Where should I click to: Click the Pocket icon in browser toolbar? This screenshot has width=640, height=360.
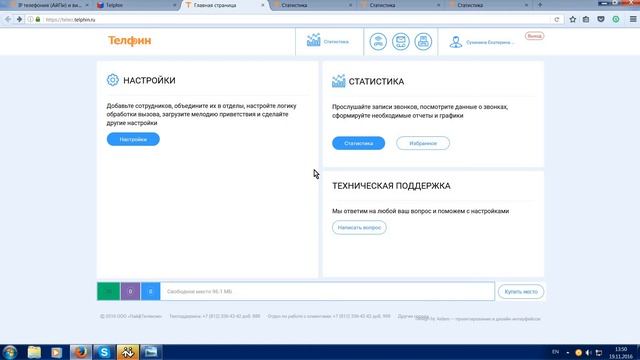(600, 19)
